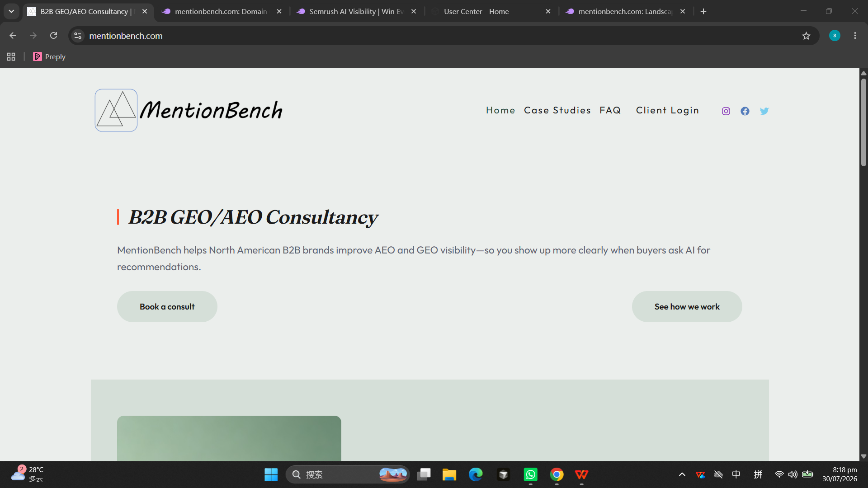Close the User Center - Home tab
This screenshot has height=488, width=868.
coord(548,11)
